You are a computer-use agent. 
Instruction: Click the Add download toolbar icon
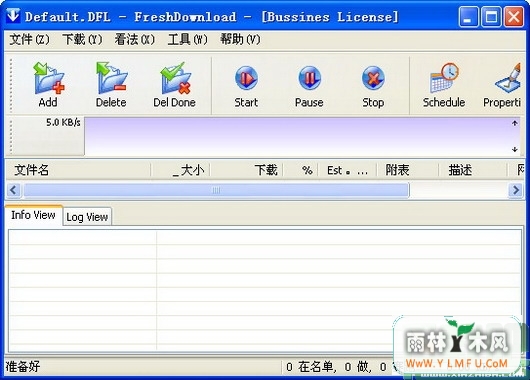[48, 78]
